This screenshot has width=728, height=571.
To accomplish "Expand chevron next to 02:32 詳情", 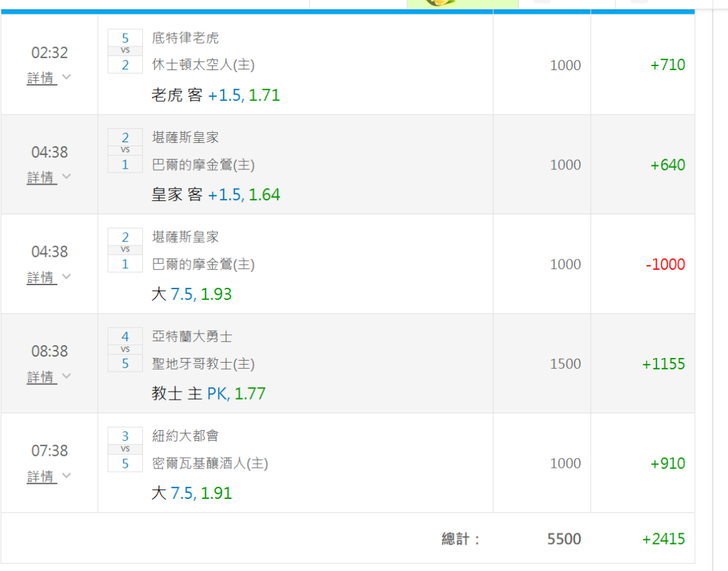I will tap(66, 77).
